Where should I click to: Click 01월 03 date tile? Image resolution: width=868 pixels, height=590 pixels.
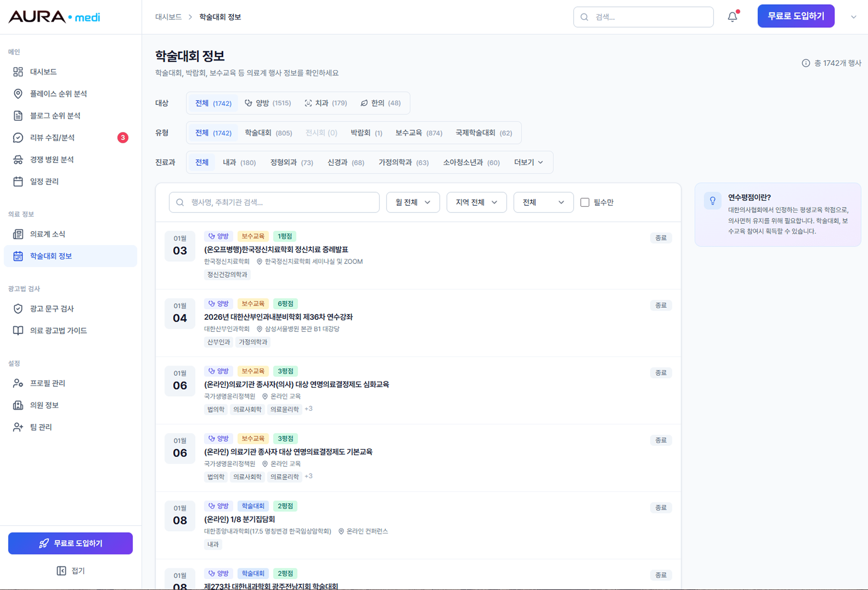pos(180,246)
